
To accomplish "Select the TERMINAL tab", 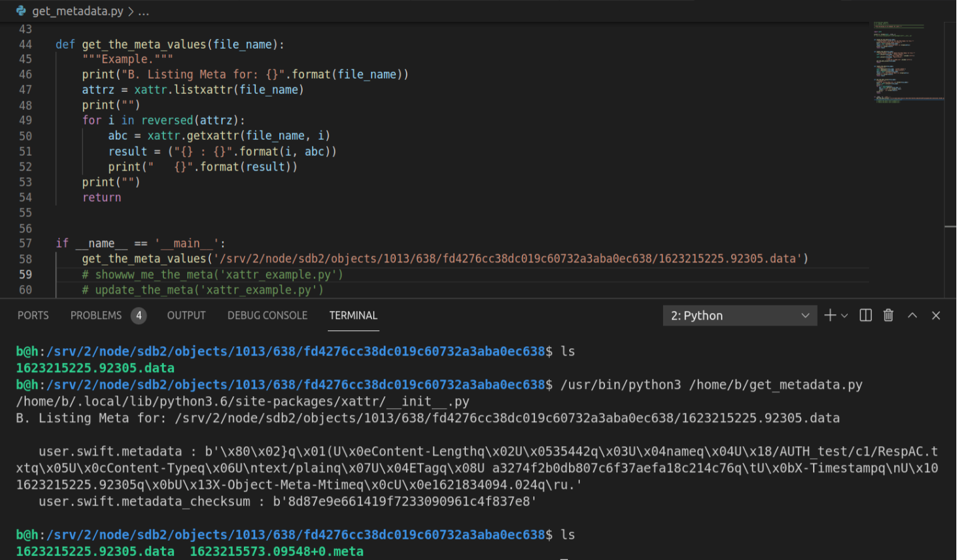I will 353,316.
